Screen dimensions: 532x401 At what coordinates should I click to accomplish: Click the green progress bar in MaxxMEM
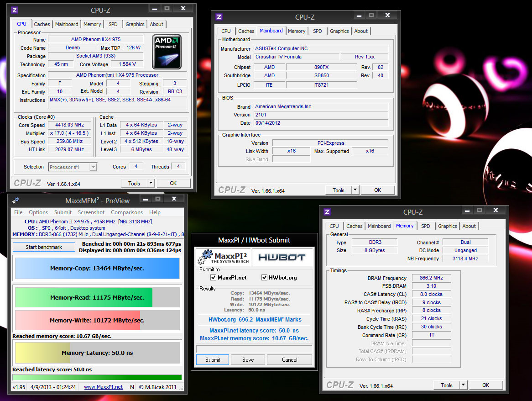coord(97,377)
